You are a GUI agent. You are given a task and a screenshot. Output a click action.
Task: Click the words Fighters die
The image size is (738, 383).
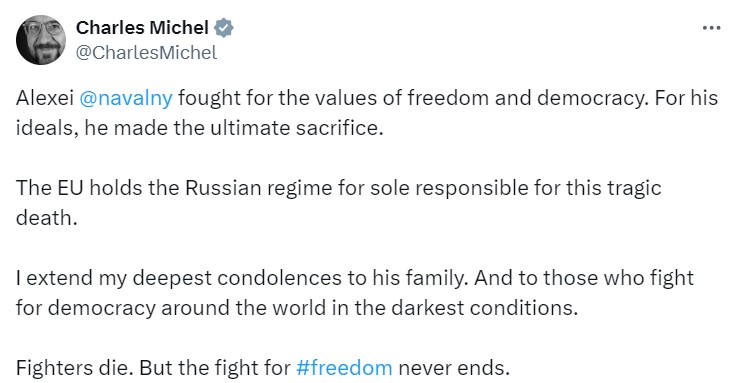(x=75, y=367)
